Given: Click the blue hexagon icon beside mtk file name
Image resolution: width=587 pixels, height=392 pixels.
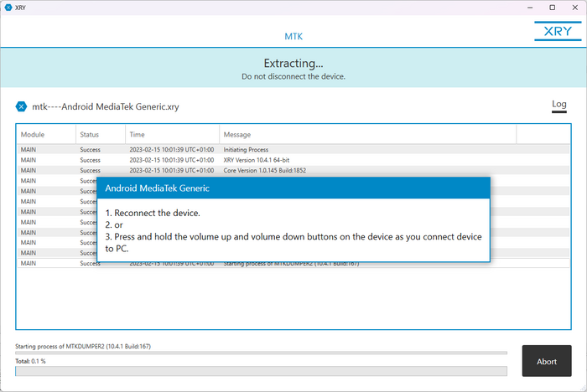Looking at the screenshot, I should point(21,106).
